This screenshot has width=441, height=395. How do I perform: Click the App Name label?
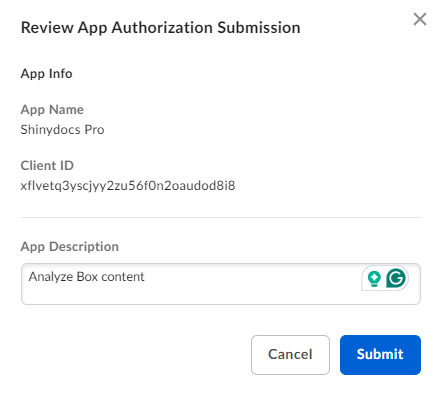click(52, 110)
